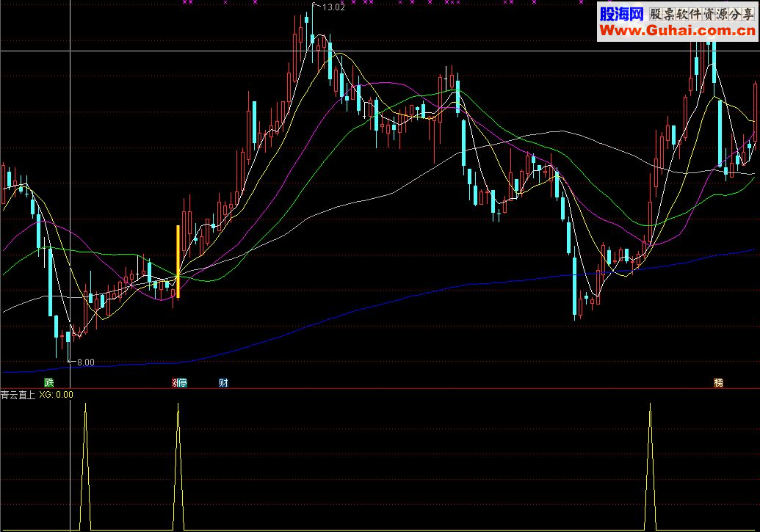The height and width of the screenshot is (532, 760).
Task: Open the orange 榜 marker icon
Action: [x=718, y=383]
